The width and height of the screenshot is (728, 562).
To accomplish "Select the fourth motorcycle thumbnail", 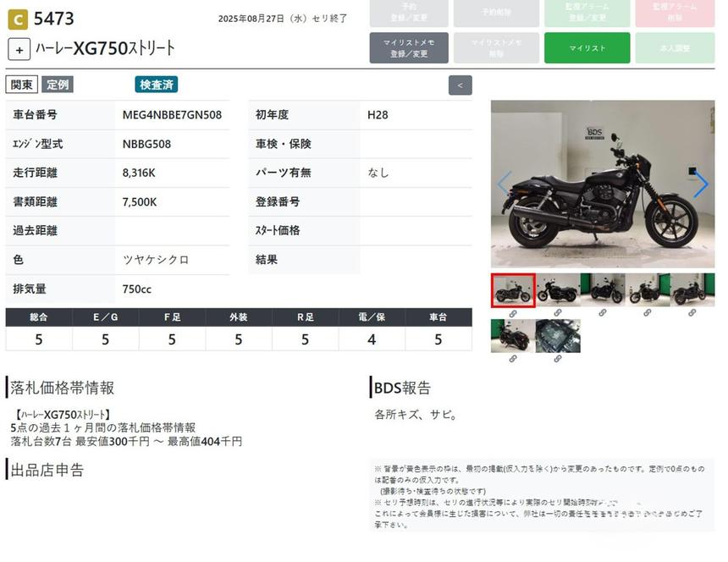I will [647, 290].
